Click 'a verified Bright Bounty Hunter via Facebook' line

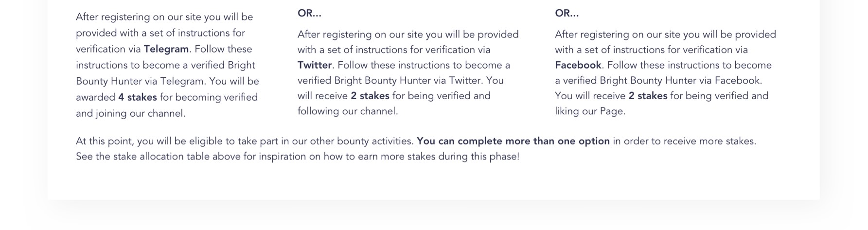coord(659,81)
